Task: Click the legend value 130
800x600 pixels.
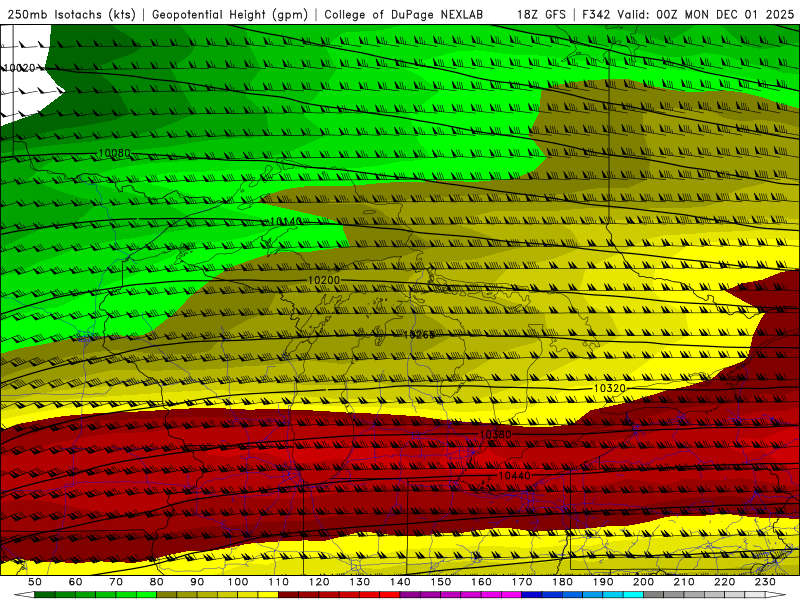Action: pos(359,582)
